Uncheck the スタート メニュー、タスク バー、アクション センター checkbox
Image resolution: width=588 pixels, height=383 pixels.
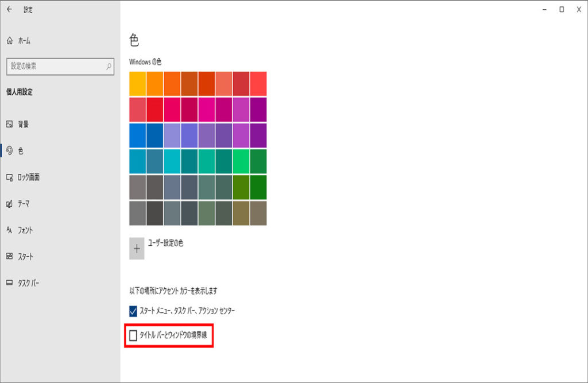coord(133,311)
